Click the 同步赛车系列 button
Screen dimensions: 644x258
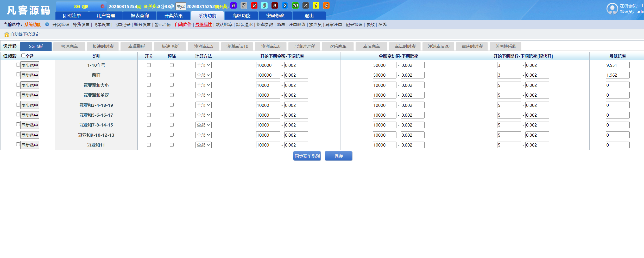[307, 156]
